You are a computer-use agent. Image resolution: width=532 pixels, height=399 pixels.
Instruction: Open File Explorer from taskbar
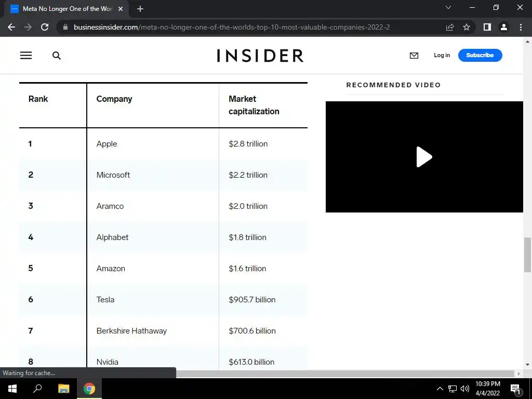coord(63,389)
